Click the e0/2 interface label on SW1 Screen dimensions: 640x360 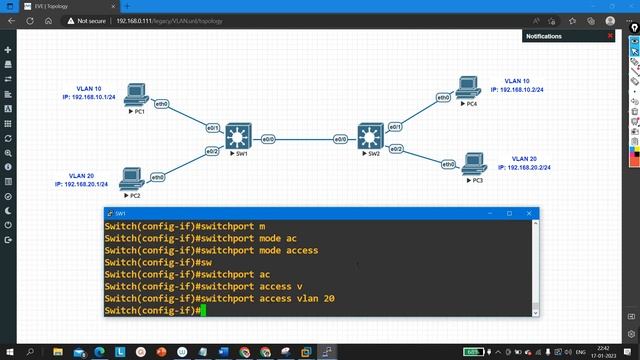coord(212,151)
